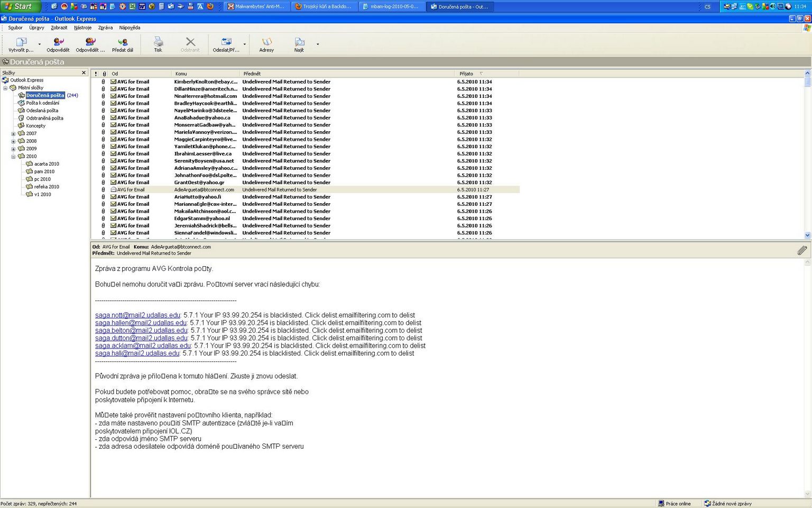The width and height of the screenshot is (812, 508).
Task: Select the refeka 2010 subfolder
Action: pyautogui.click(x=47, y=187)
